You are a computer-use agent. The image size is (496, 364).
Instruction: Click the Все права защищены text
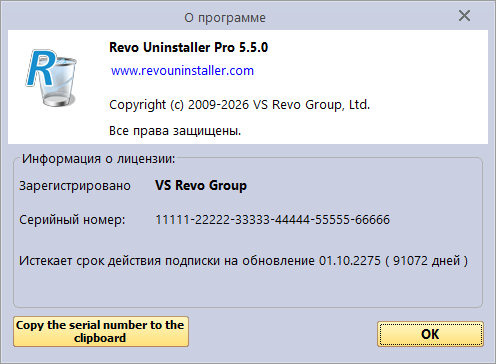tap(175, 131)
